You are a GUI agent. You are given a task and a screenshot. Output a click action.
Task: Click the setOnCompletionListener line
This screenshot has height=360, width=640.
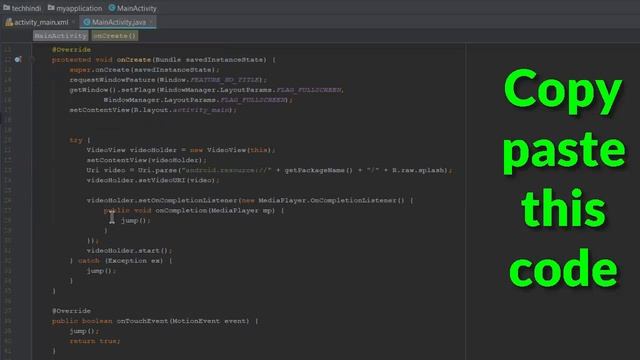250,200
